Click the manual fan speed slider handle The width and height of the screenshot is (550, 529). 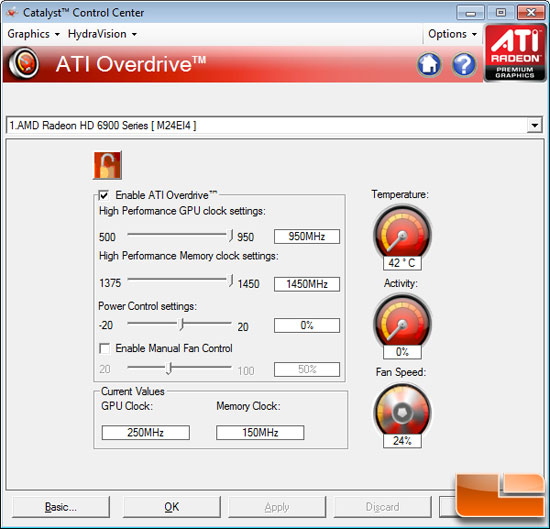click(169, 368)
